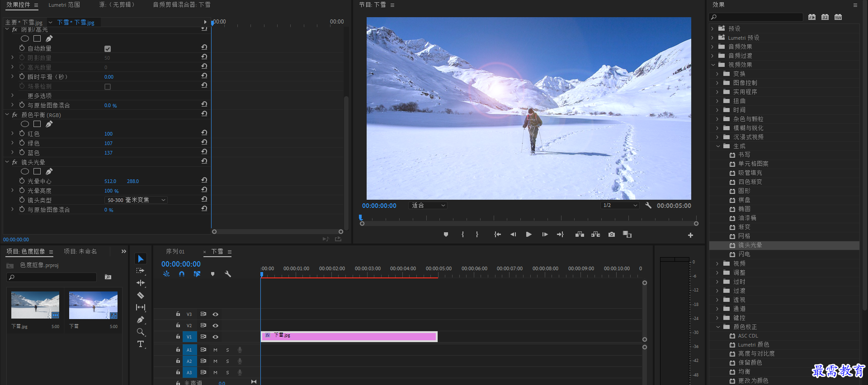Image resolution: width=868 pixels, height=385 pixels.
Task: Select the Pen tool in toolbar
Action: pos(141,320)
